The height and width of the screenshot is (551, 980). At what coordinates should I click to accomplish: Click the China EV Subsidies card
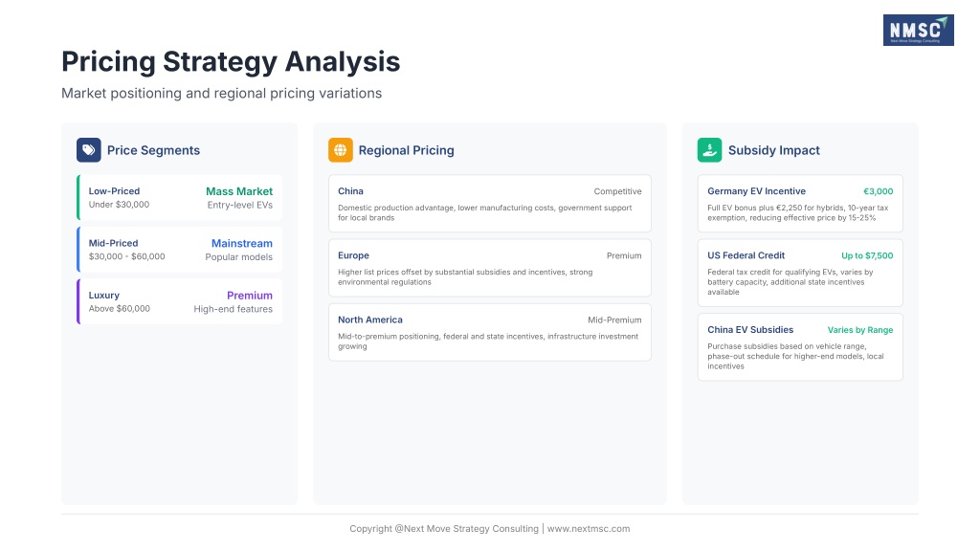click(799, 347)
